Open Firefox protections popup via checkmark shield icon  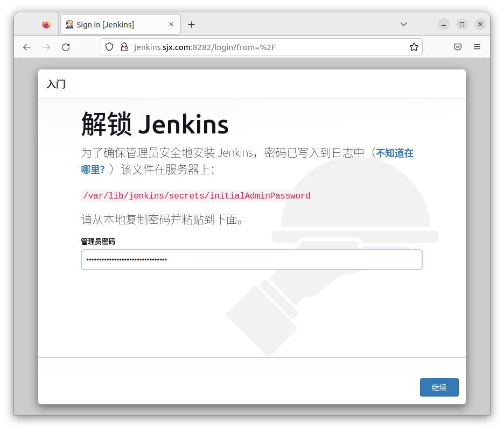click(458, 47)
